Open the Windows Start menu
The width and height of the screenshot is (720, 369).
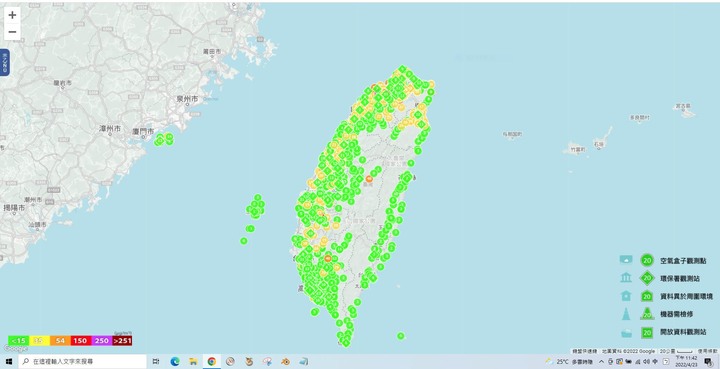[x=9, y=362]
